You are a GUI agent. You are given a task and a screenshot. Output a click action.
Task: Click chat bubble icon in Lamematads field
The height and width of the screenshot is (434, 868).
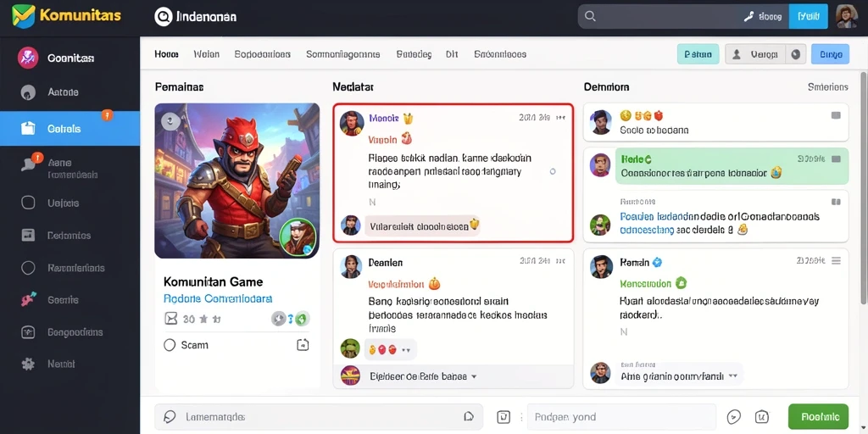click(x=170, y=417)
